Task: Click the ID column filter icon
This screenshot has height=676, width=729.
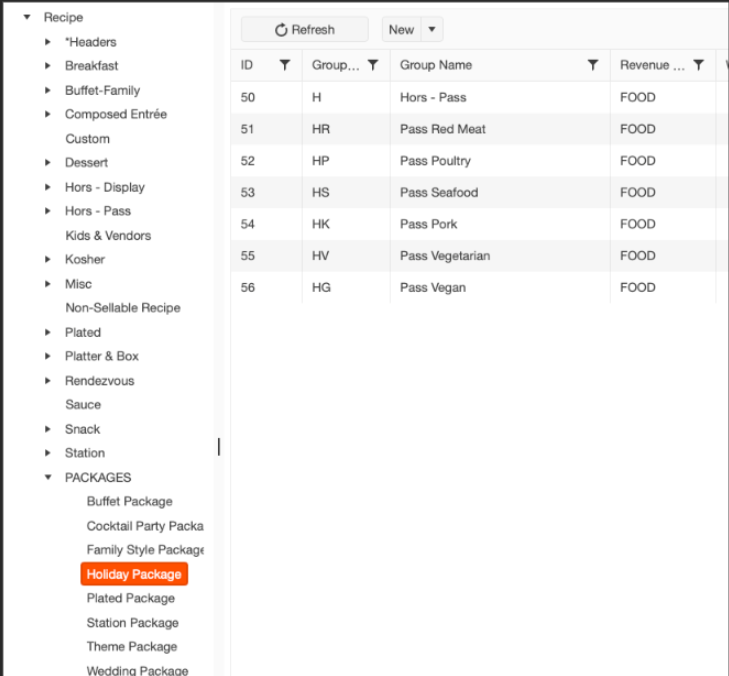Action: click(x=285, y=65)
